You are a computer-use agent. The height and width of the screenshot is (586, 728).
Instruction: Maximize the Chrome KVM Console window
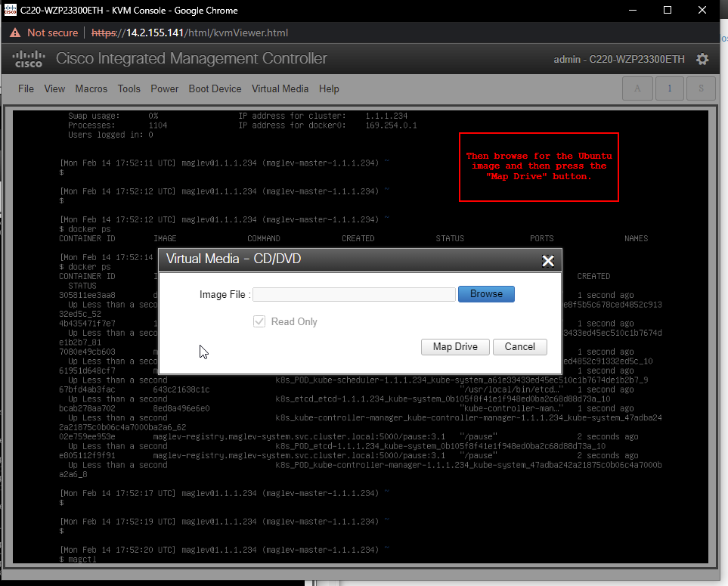(668, 10)
